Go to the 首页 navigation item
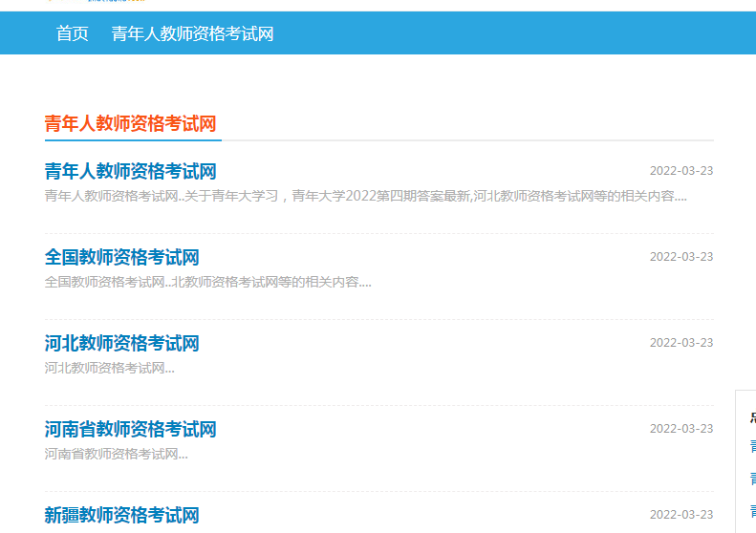The image size is (756, 533). coord(73,33)
